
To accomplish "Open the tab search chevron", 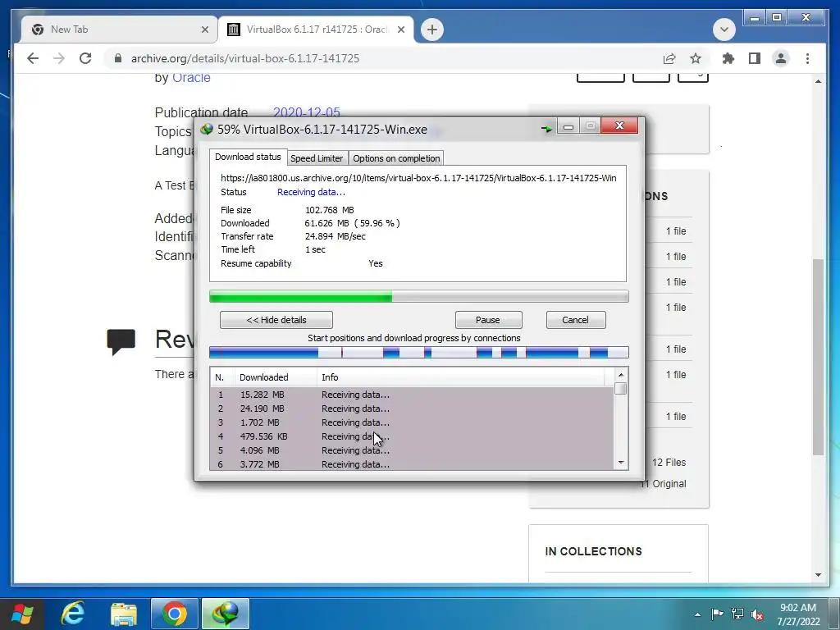I will coord(724,30).
